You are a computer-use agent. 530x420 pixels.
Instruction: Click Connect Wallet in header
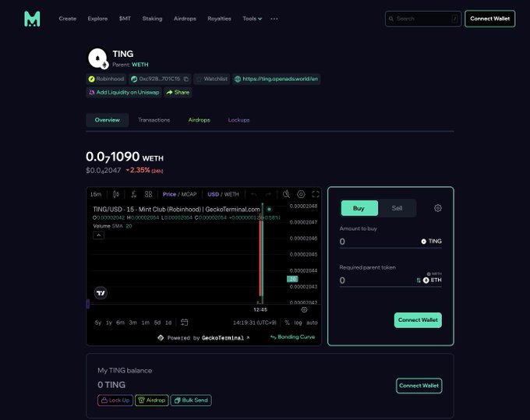(489, 19)
